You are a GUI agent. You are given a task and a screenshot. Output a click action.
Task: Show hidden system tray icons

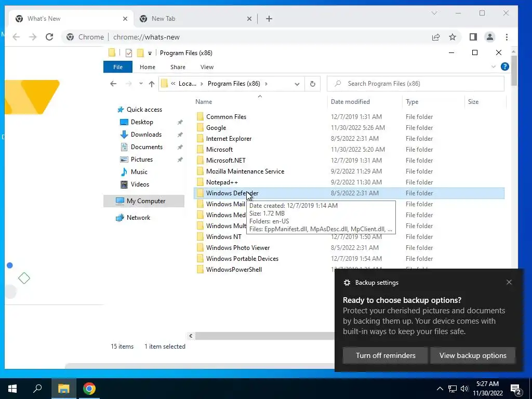(x=440, y=389)
